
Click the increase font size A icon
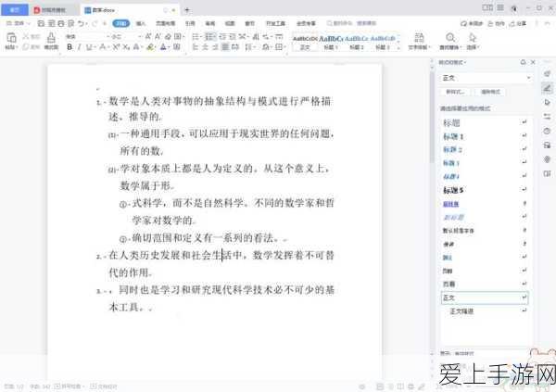click(x=148, y=36)
